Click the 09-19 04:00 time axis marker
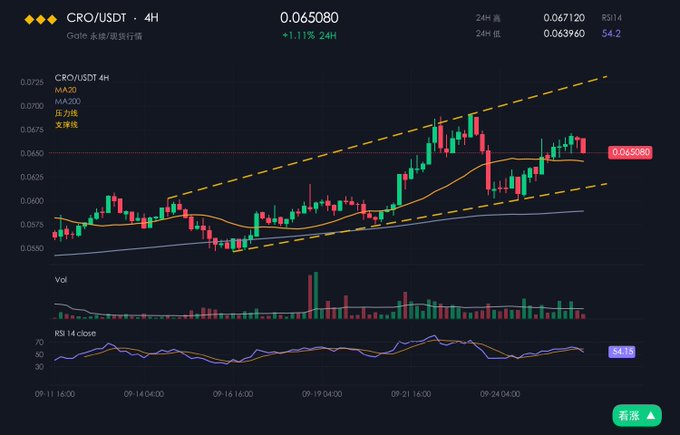 tap(322, 394)
